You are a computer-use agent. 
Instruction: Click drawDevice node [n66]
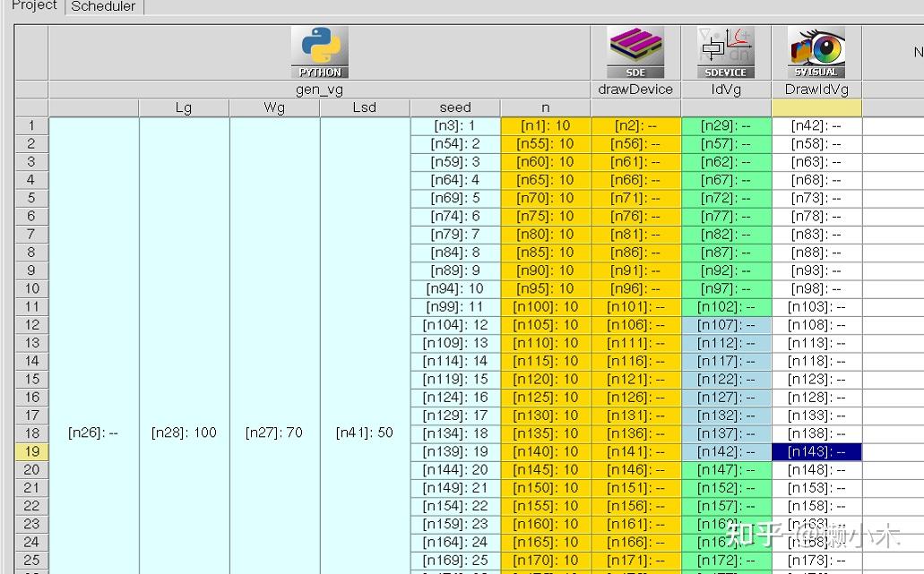pos(635,180)
